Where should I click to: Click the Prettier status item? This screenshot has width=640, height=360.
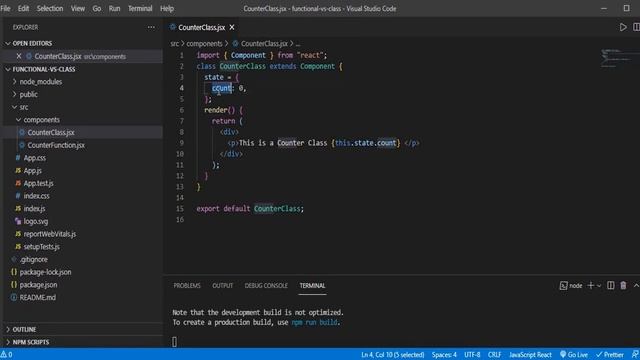[x=610, y=355]
